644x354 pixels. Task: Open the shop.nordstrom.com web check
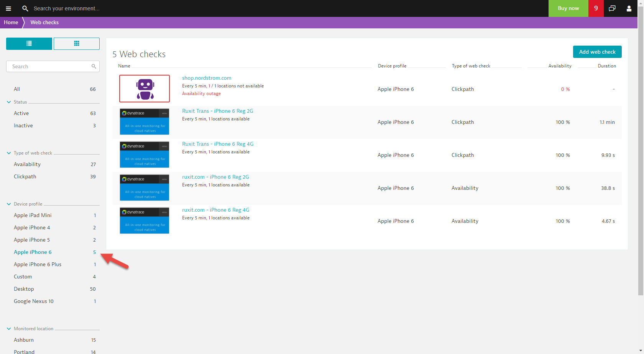207,78
